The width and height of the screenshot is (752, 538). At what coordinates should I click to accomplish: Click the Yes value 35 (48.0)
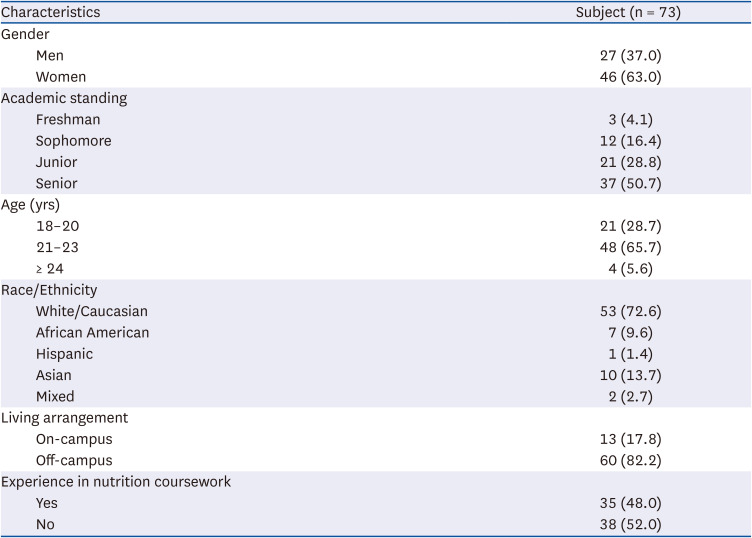point(629,503)
